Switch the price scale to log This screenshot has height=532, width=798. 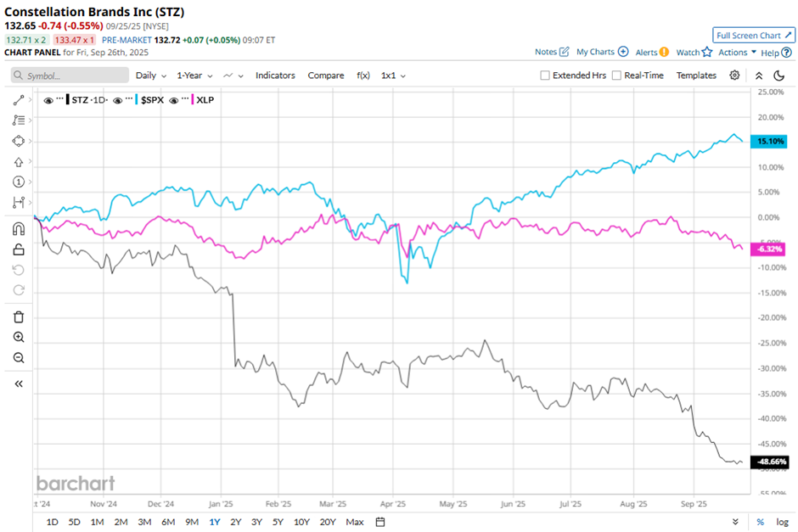(x=782, y=522)
